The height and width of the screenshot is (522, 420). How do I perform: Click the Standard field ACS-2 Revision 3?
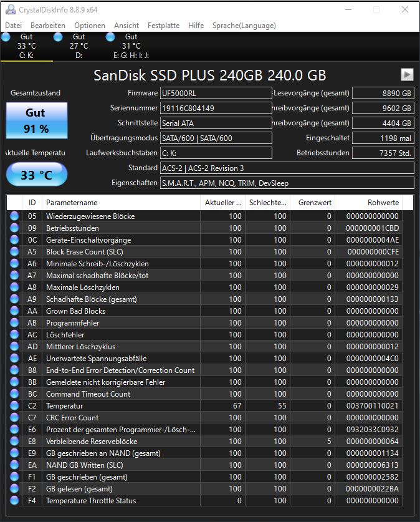[287, 168]
